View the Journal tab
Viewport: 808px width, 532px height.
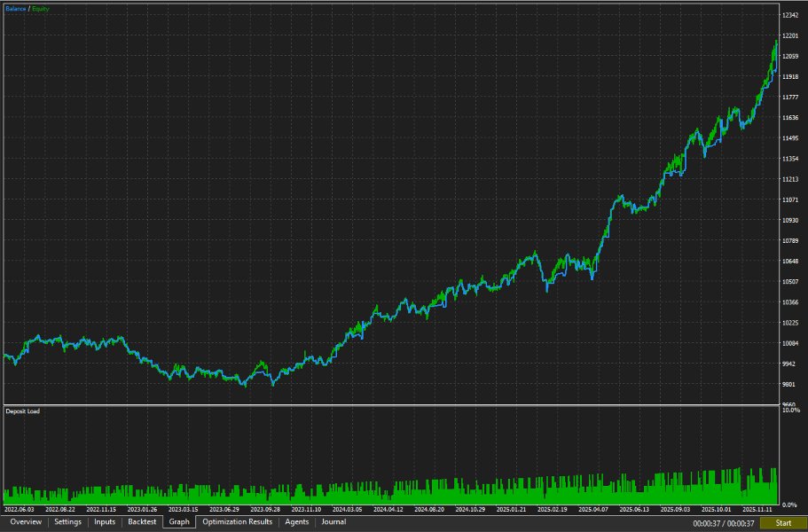[333, 522]
